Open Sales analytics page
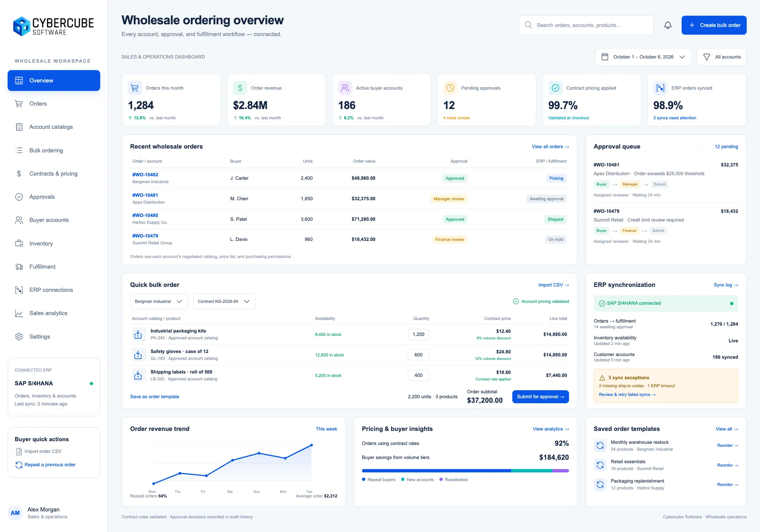 pyautogui.click(x=54, y=313)
